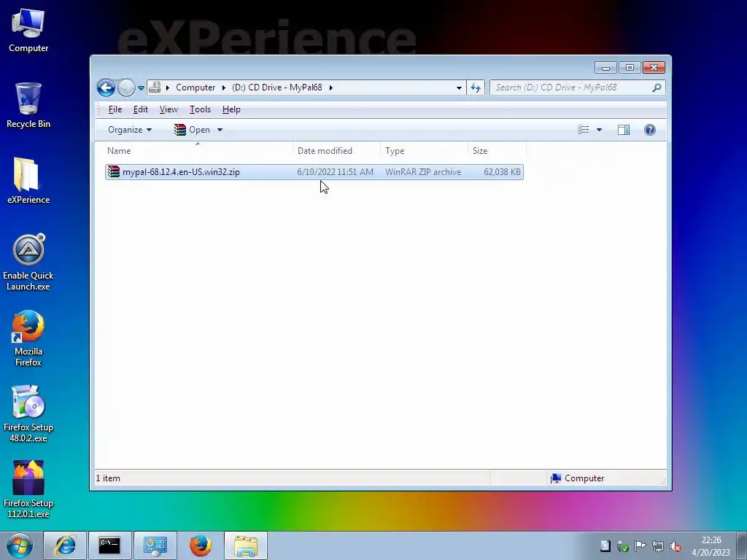
Task: Select Enable Quick Launch.exe desktop icon
Action: pyautogui.click(x=28, y=262)
